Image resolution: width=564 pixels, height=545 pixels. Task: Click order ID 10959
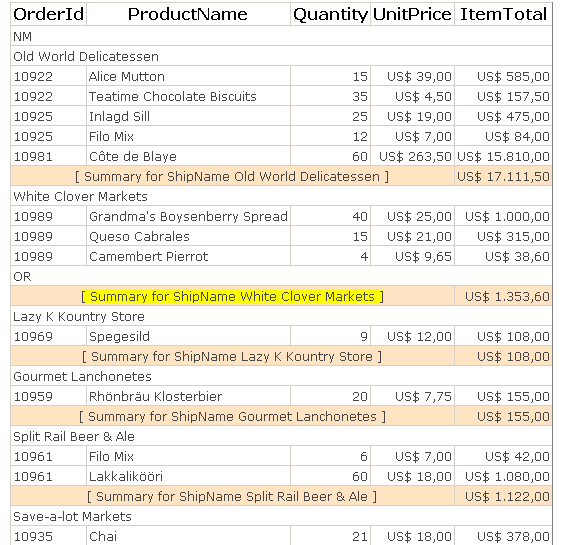point(49,396)
